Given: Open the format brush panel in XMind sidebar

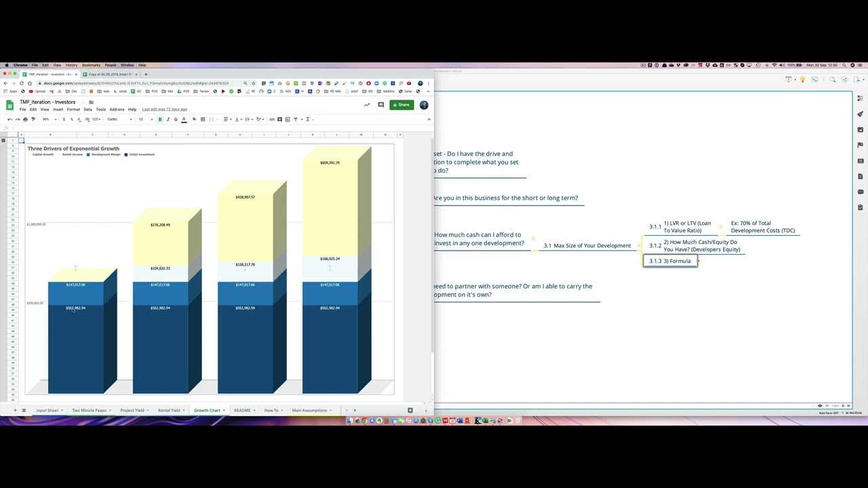Looking at the screenshot, I should pyautogui.click(x=860, y=115).
